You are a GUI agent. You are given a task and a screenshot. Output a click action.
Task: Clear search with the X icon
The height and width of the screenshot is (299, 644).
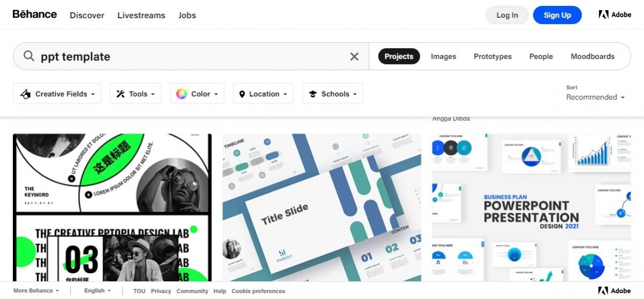tap(354, 56)
